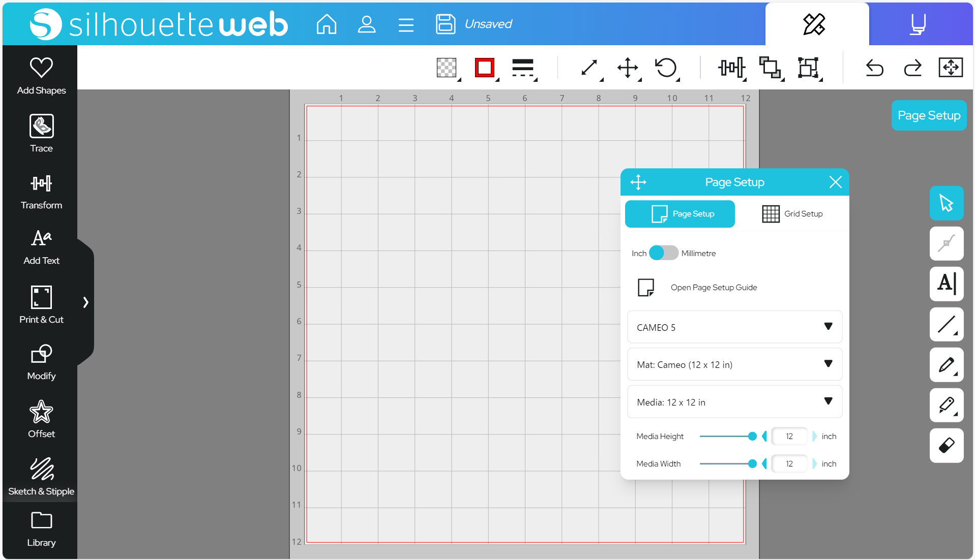Viewport: 975px width, 560px height.
Task: Adjust the Media Width slider
Action: pos(728,463)
